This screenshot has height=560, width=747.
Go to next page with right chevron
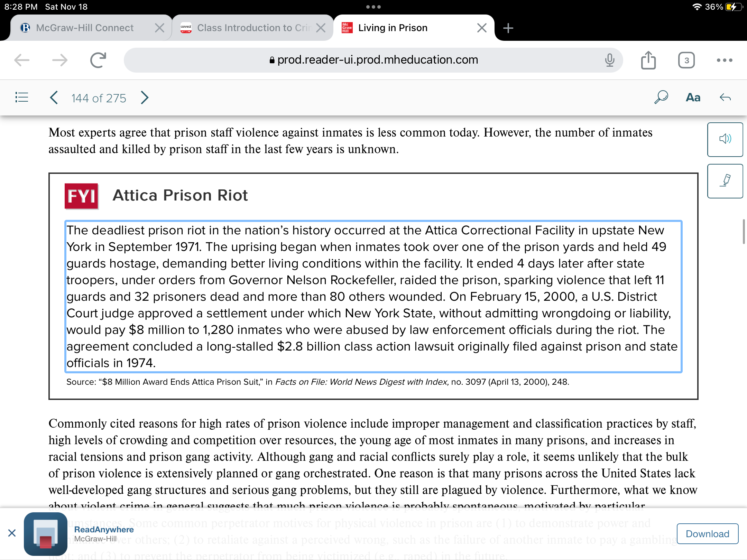(x=145, y=97)
